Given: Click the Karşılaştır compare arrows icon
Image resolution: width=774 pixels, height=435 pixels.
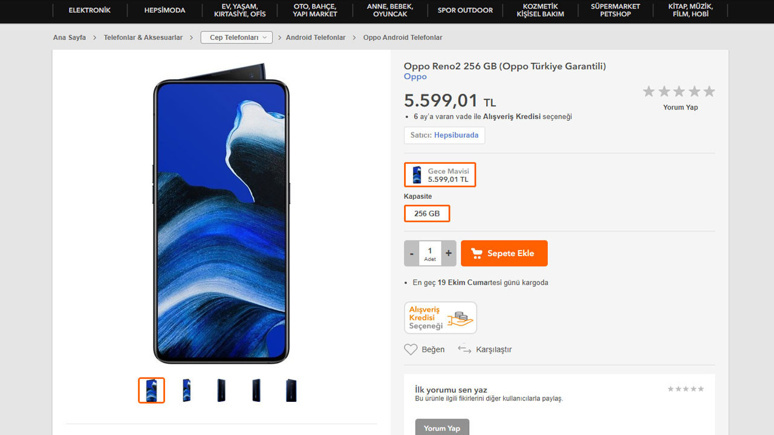Looking at the screenshot, I should (464, 349).
